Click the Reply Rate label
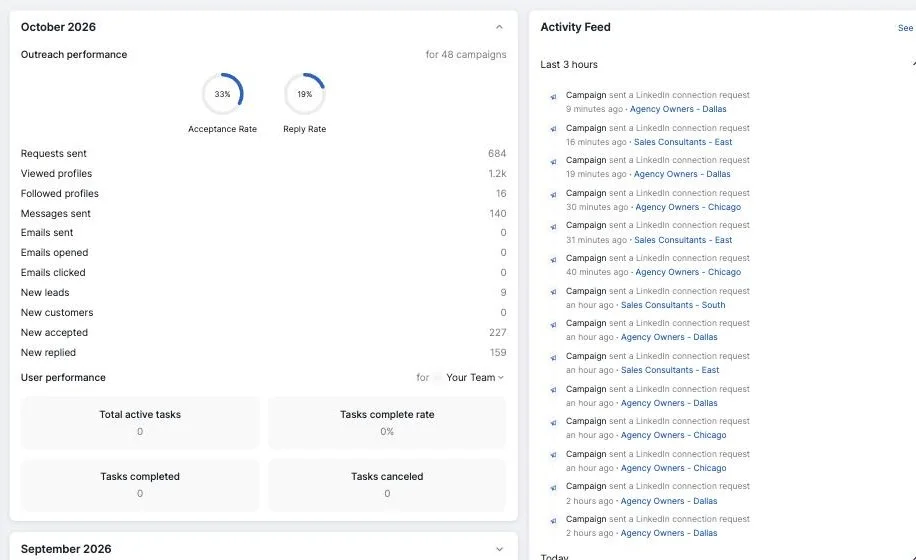 (304, 129)
